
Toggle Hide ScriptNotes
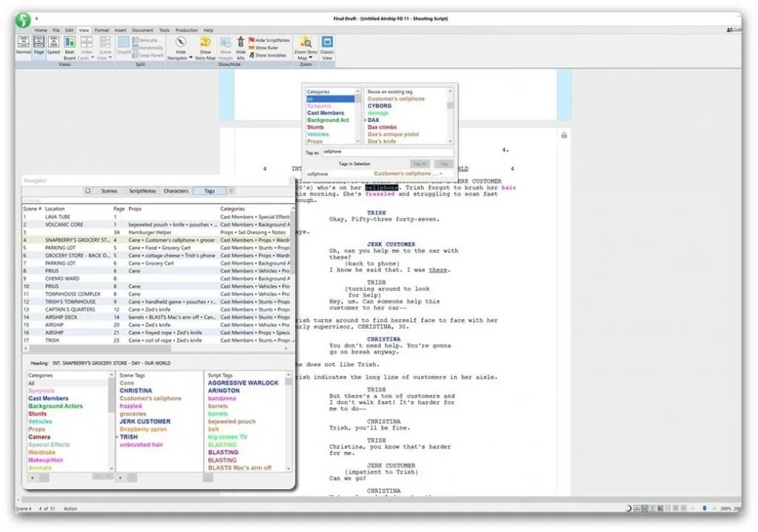point(269,41)
